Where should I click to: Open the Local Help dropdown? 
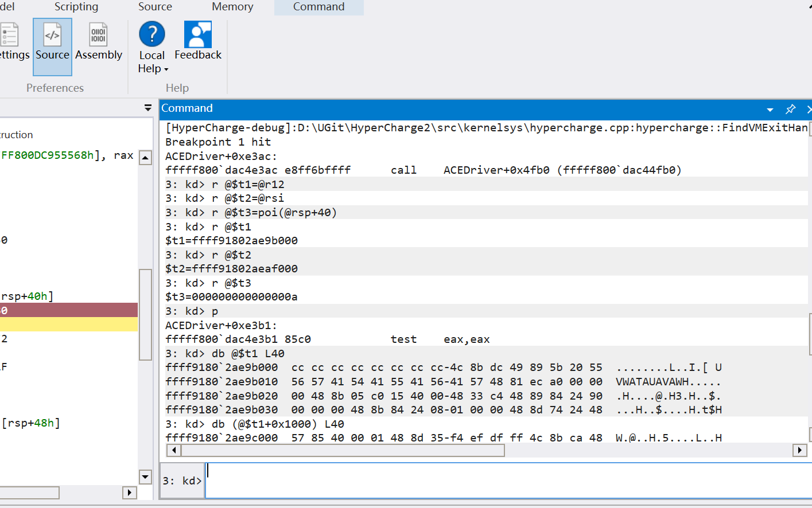[152, 62]
